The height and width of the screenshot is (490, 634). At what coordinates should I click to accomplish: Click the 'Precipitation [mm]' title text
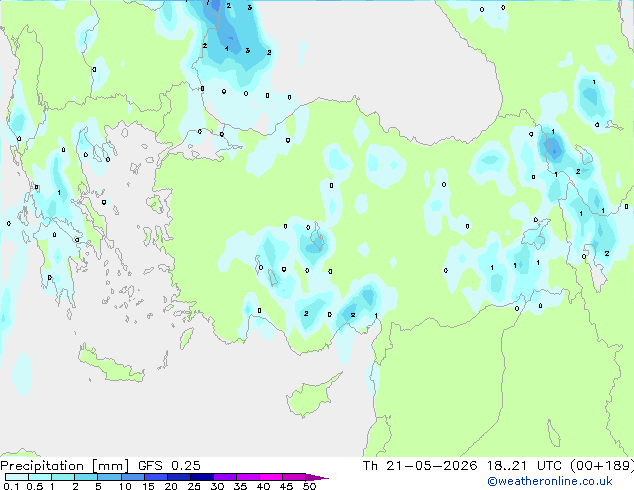coord(64,466)
